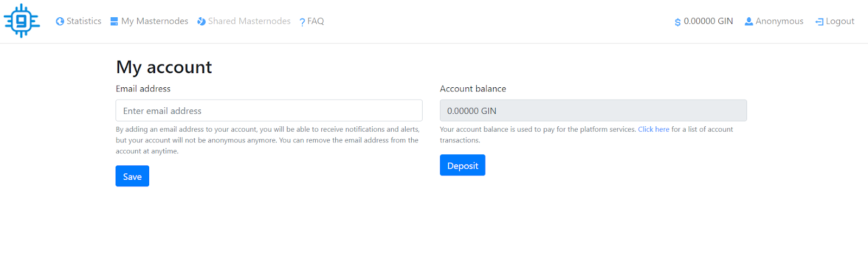This screenshot has height=253, width=868.
Task: Click the Logout arrow icon
Action: point(819,22)
